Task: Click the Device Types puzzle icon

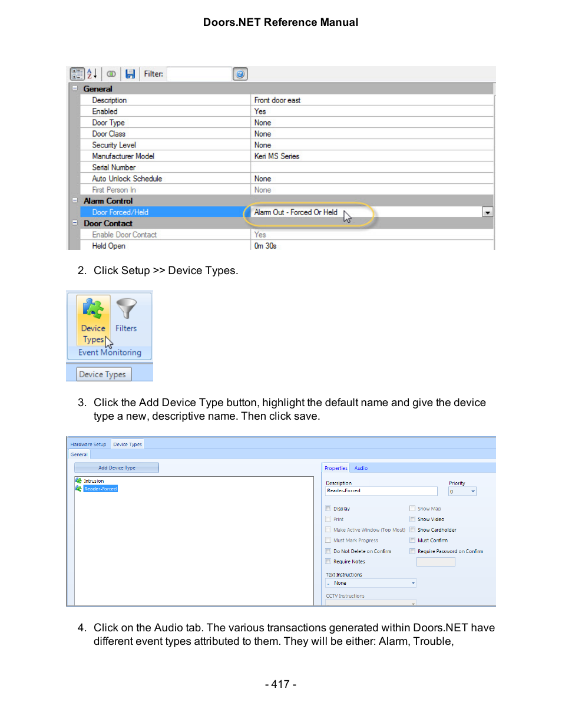Action: [x=93, y=308]
